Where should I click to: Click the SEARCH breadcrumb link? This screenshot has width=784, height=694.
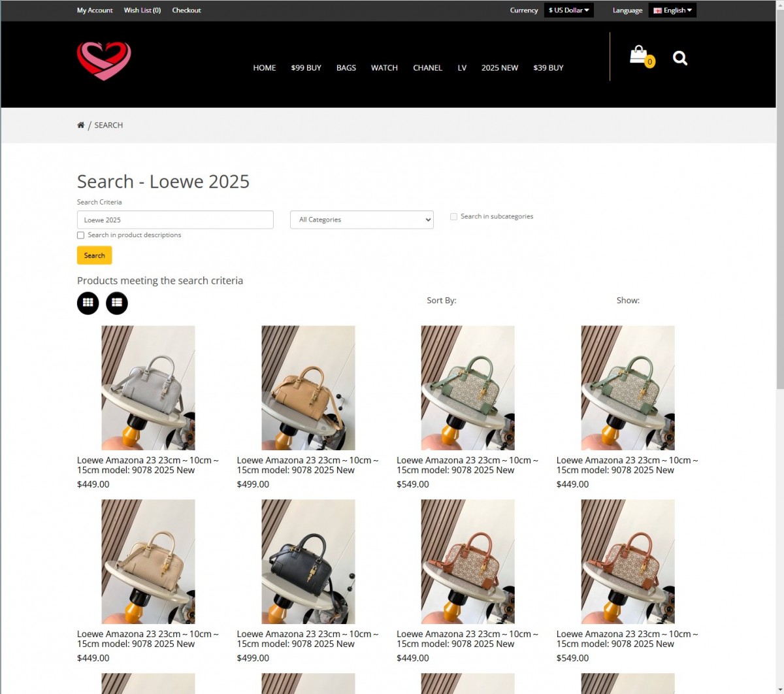[x=108, y=125]
